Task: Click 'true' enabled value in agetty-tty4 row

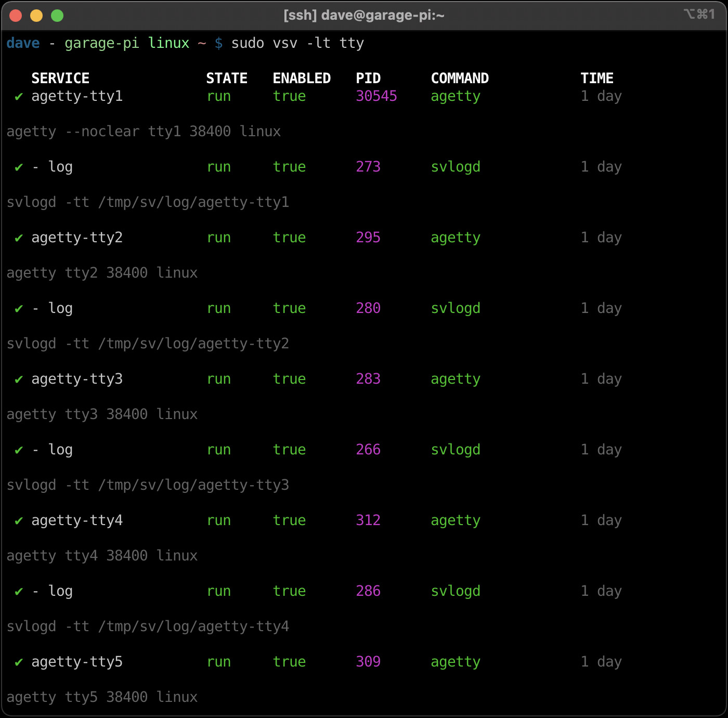Action: click(x=289, y=521)
